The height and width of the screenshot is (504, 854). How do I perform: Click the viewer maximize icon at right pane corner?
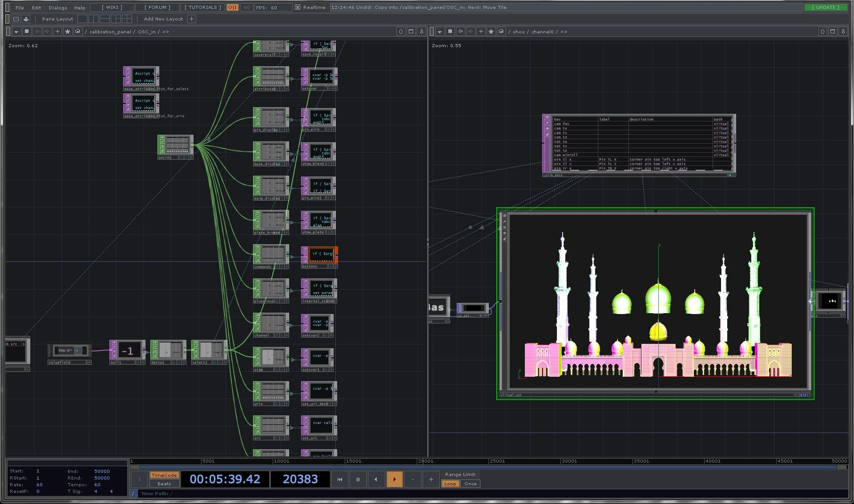[832, 32]
